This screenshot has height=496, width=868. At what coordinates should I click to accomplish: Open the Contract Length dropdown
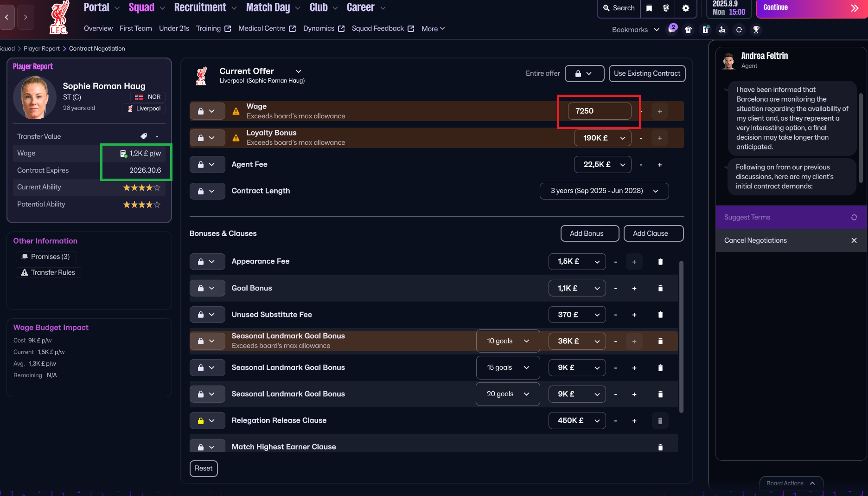pyautogui.click(x=604, y=191)
